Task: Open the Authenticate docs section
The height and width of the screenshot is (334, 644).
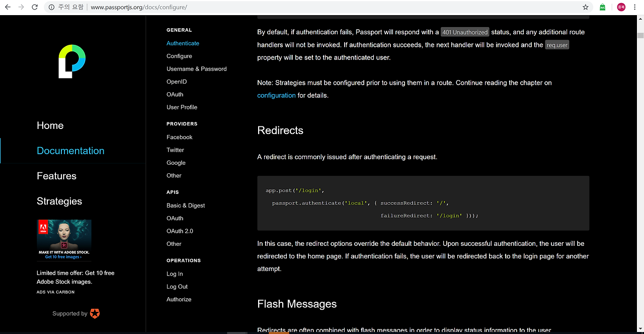Action: pos(183,43)
